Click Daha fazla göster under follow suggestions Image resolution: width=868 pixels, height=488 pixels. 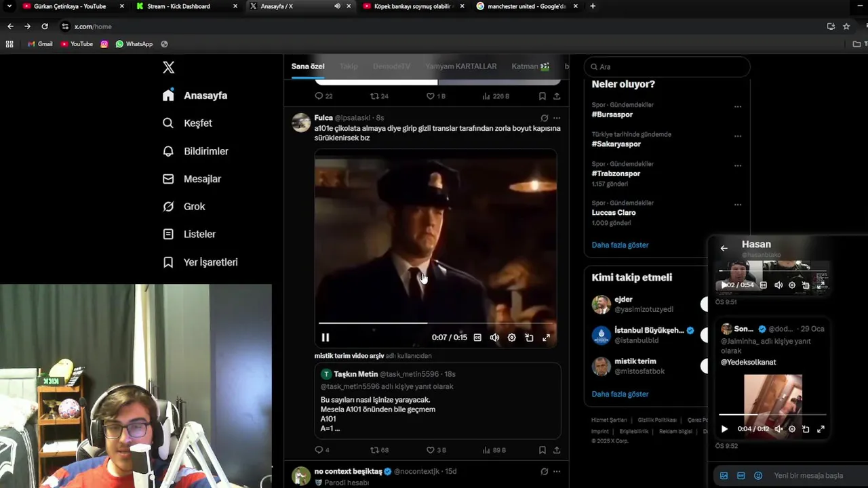pyautogui.click(x=620, y=394)
